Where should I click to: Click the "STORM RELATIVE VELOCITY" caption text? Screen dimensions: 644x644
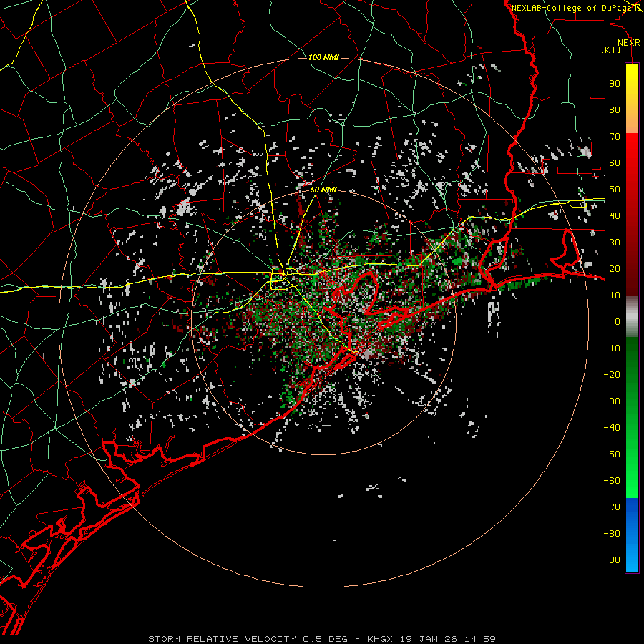(x=223, y=639)
